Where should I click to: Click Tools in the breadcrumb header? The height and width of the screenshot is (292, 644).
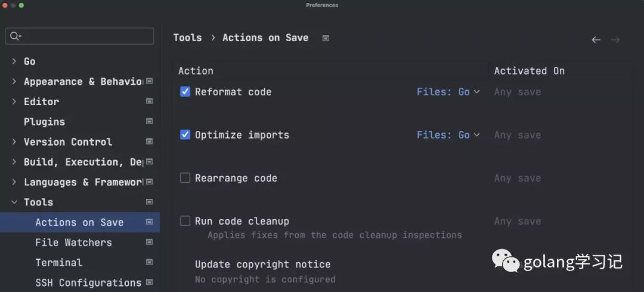click(187, 38)
